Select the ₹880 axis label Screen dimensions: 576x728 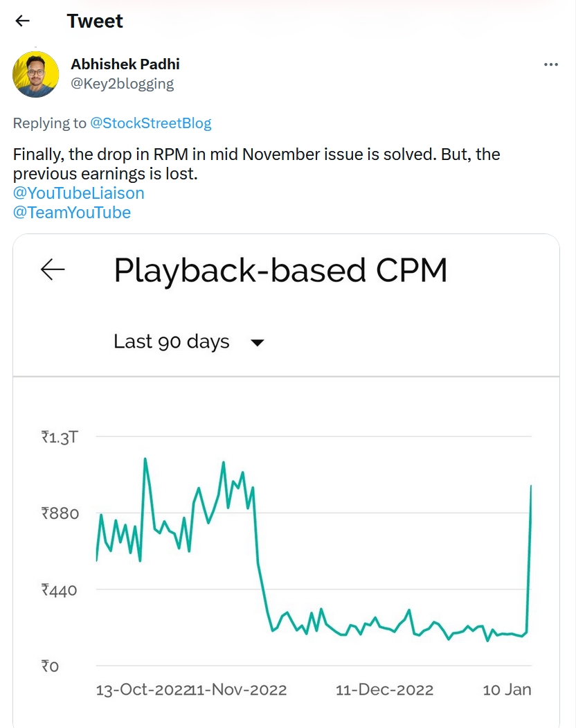60,513
